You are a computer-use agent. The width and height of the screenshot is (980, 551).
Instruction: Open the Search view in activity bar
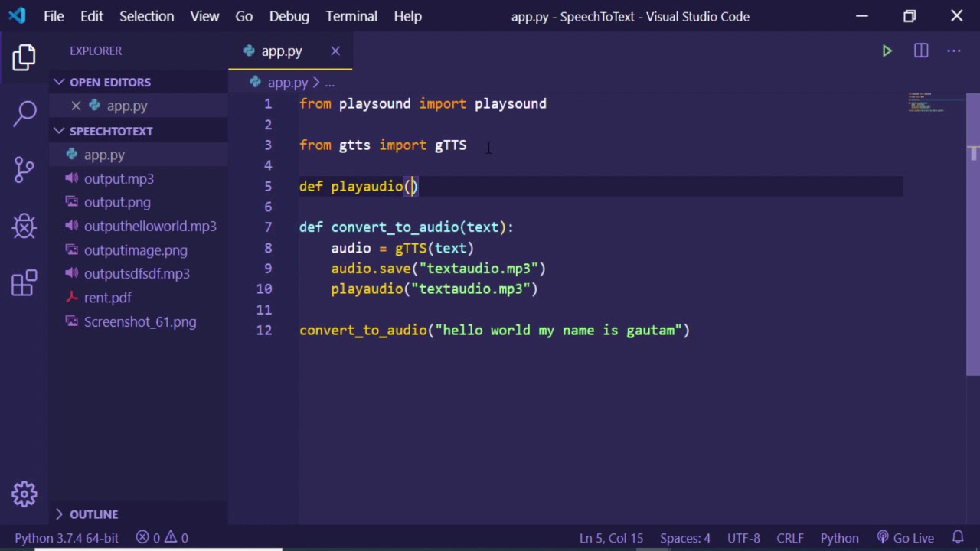click(24, 113)
